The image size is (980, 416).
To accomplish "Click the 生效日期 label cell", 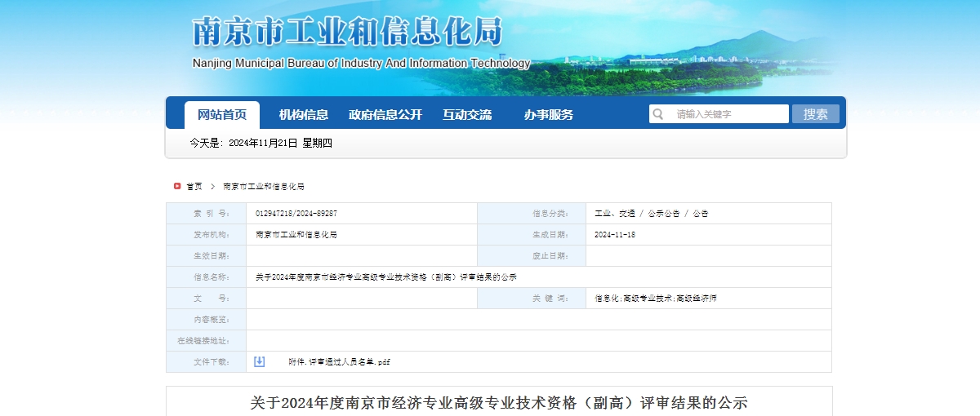I will tap(206, 256).
